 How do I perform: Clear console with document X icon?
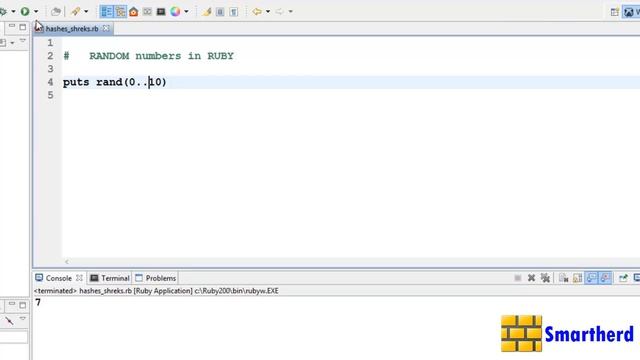pos(564,278)
